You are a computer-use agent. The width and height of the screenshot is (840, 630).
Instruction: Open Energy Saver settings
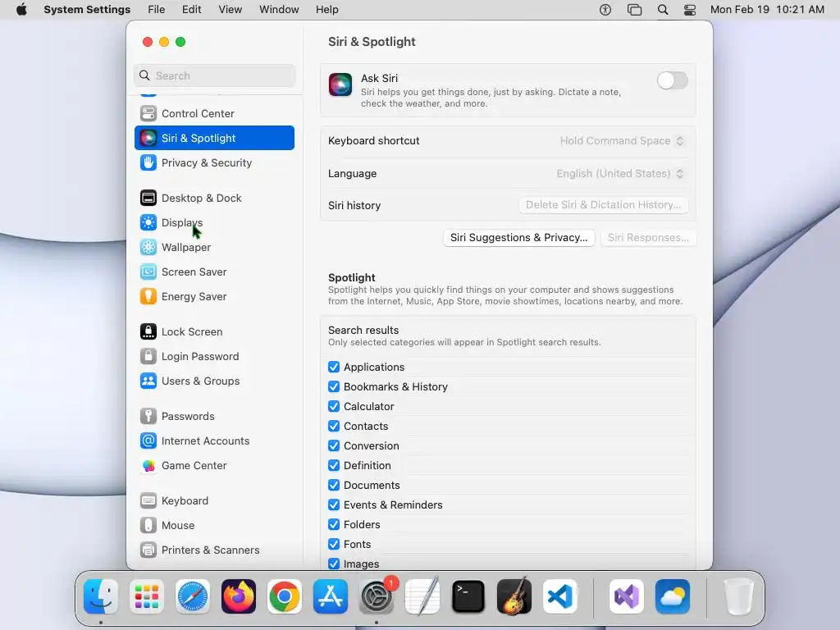214,297
